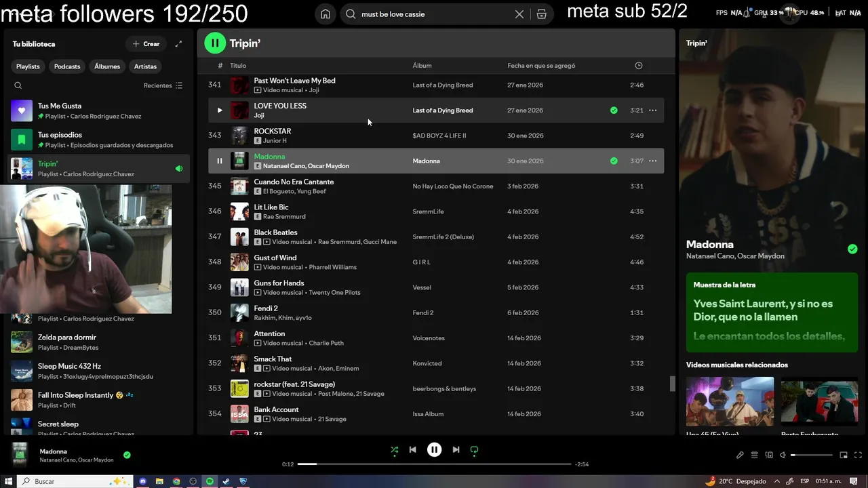Open the Browse icon beside search
This screenshot has height=488, width=868.
point(541,14)
